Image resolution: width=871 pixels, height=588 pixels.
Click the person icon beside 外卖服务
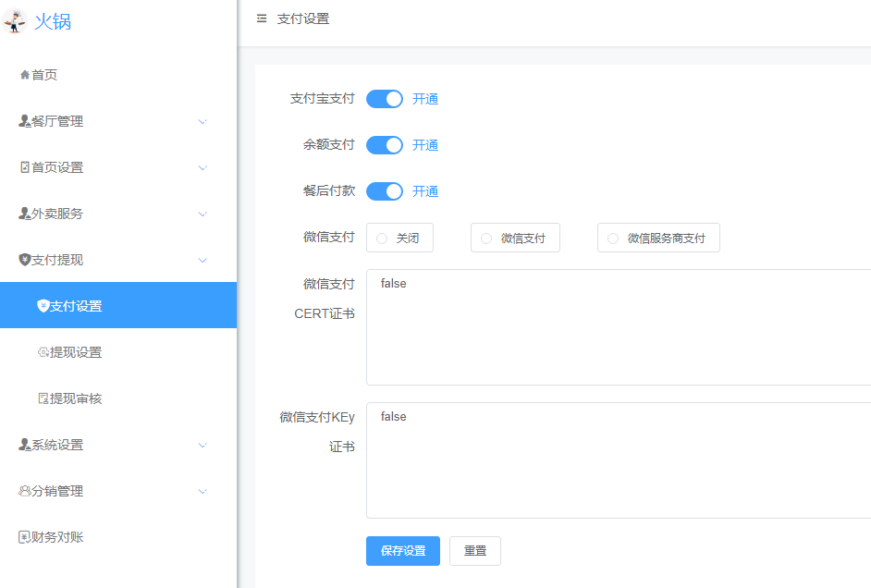(24, 214)
